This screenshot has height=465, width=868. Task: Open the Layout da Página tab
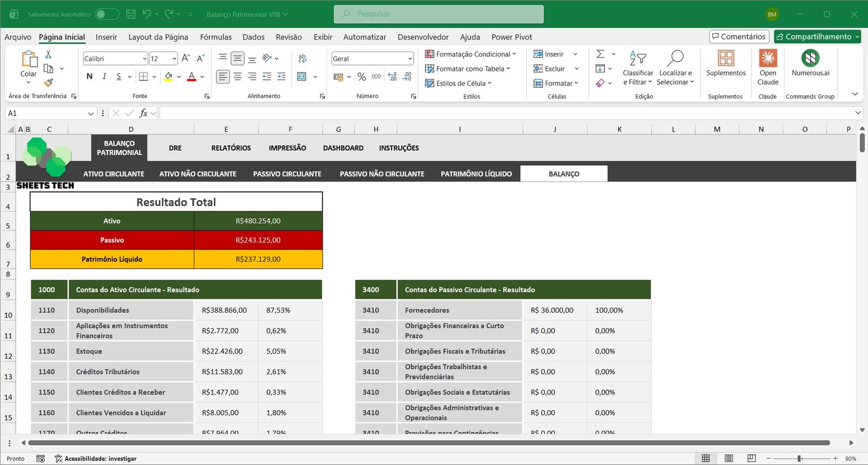point(158,37)
